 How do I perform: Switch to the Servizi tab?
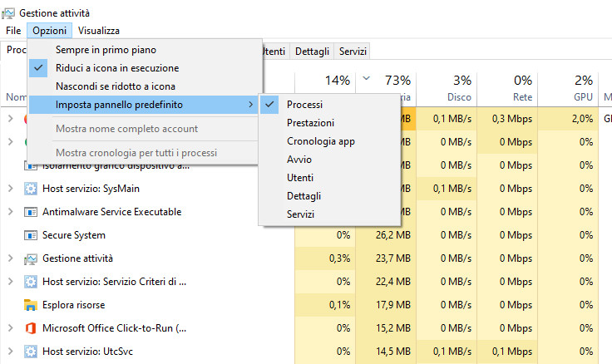click(353, 51)
